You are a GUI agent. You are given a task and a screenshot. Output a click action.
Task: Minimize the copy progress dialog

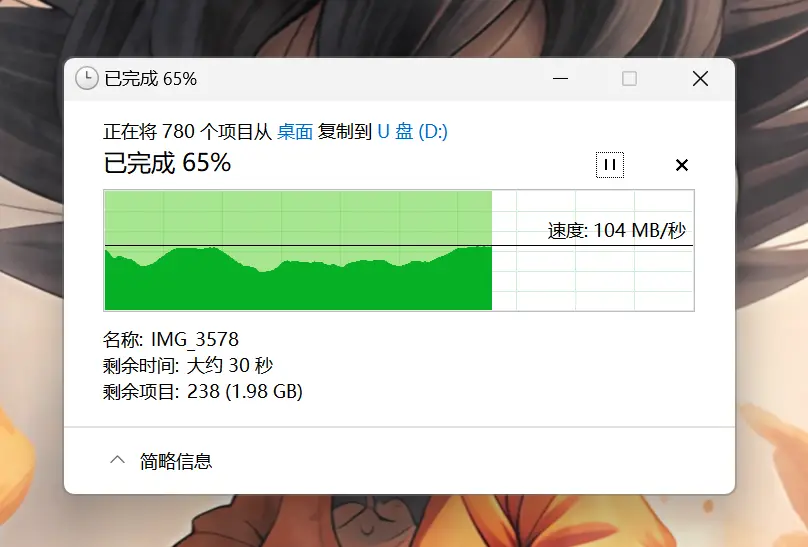coord(560,79)
